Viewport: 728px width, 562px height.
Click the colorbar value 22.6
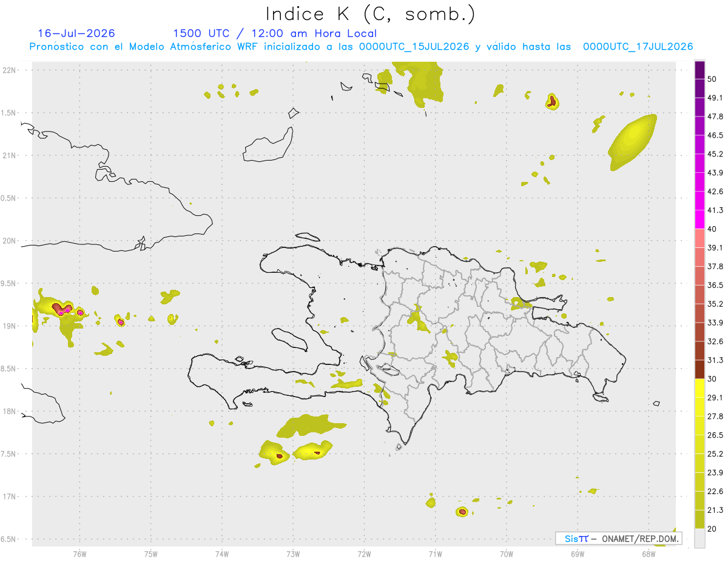[x=715, y=492]
